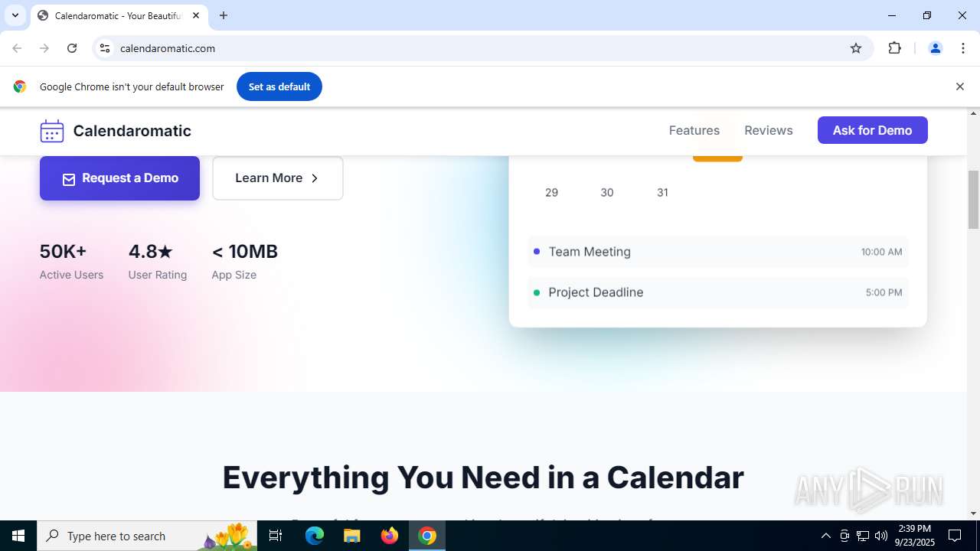The height and width of the screenshot is (551, 980).
Task: Open the tab search dropdown arrow
Action: (15, 15)
